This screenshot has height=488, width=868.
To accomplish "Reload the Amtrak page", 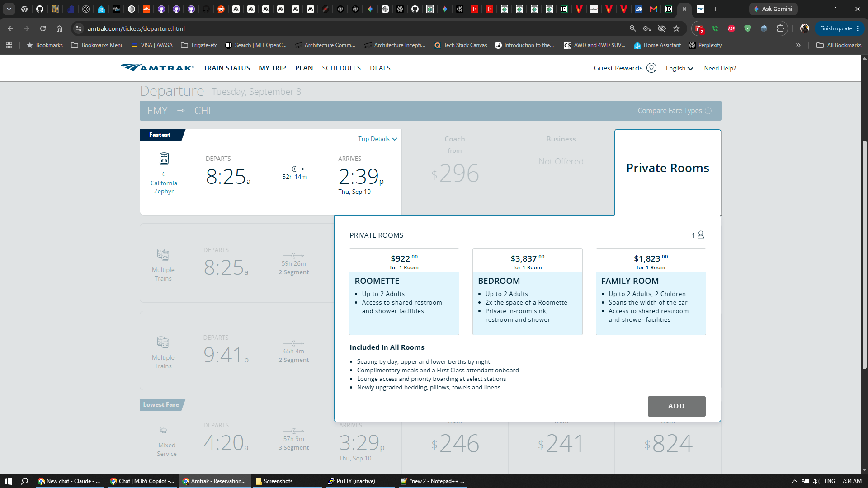I will click(x=43, y=28).
